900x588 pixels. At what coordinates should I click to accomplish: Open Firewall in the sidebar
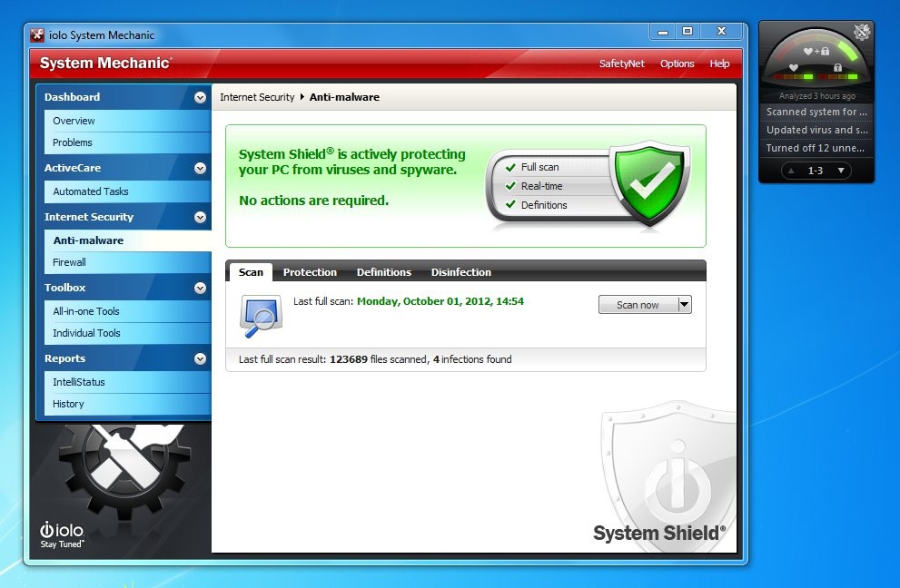(127, 262)
